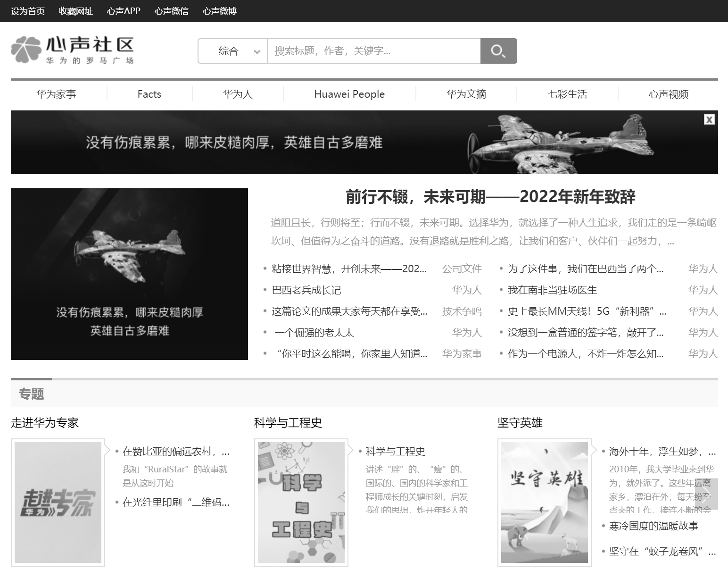728x579 pixels.
Task: Click the 华为人 tag beside 我在南非当驻场医生
Action: coord(703,290)
